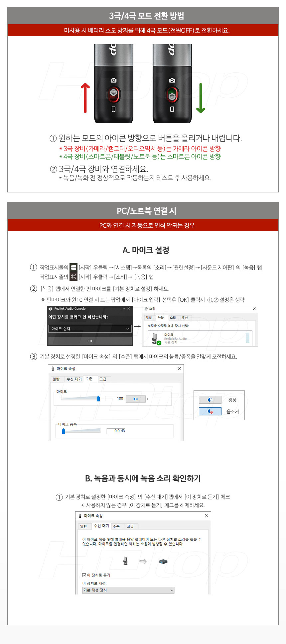Image resolution: width=286 pixels, height=644 pixels.
Task: Click the 정상 normal speaker icon button
Action: point(210,400)
